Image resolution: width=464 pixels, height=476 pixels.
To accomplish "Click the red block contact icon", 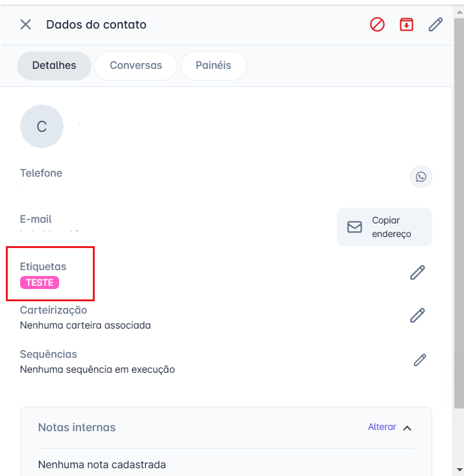I will [x=377, y=25].
